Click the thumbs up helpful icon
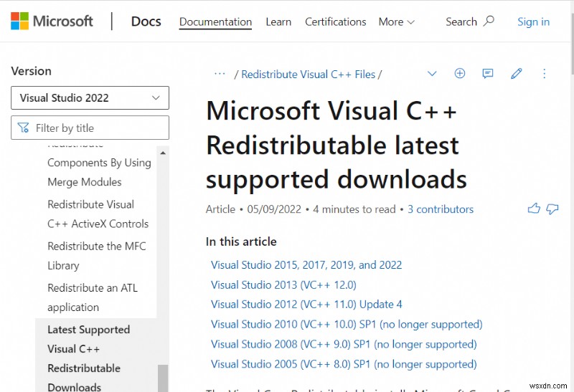Screen dimensions: 574x392 pos(534,209)
